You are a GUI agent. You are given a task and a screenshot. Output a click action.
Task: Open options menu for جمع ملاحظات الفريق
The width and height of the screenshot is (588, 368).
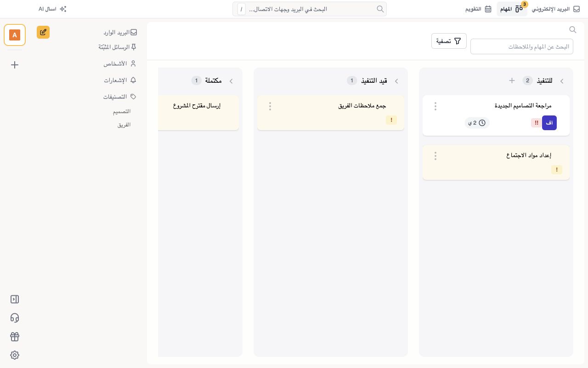pos(270,106)
